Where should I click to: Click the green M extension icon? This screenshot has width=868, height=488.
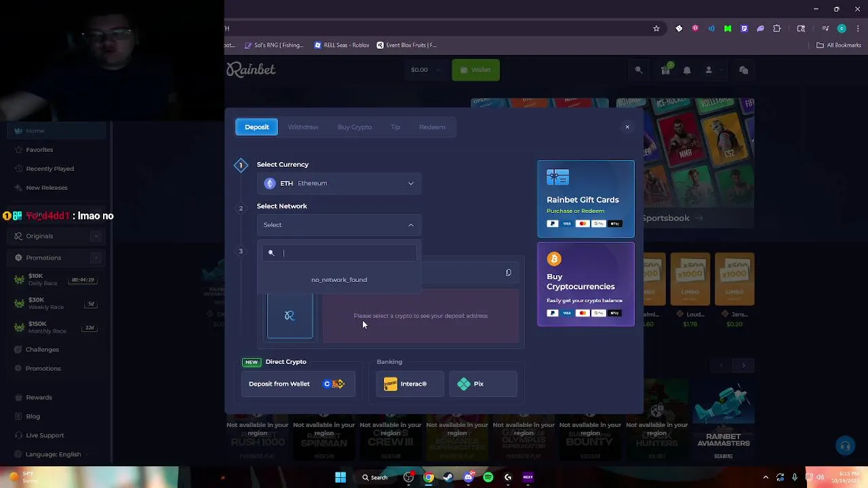click(x=728, y=28)
